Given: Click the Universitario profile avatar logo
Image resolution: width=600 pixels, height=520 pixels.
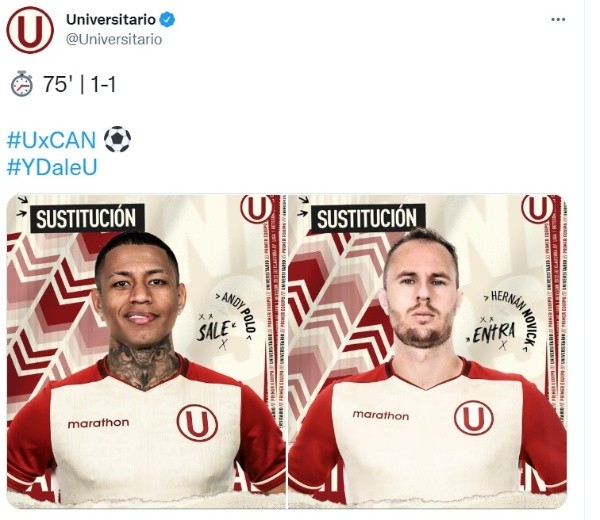Looking at the screenshot, I should [x=30, y=30].
